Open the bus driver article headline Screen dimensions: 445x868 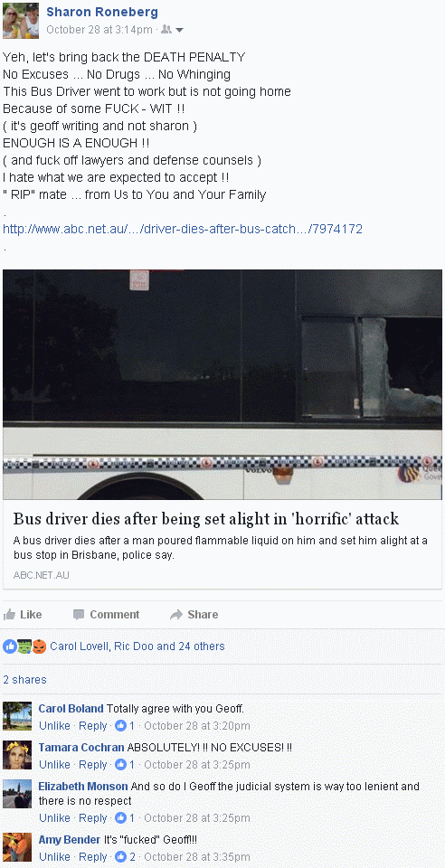pyautogui.click(x=206, y=519)
